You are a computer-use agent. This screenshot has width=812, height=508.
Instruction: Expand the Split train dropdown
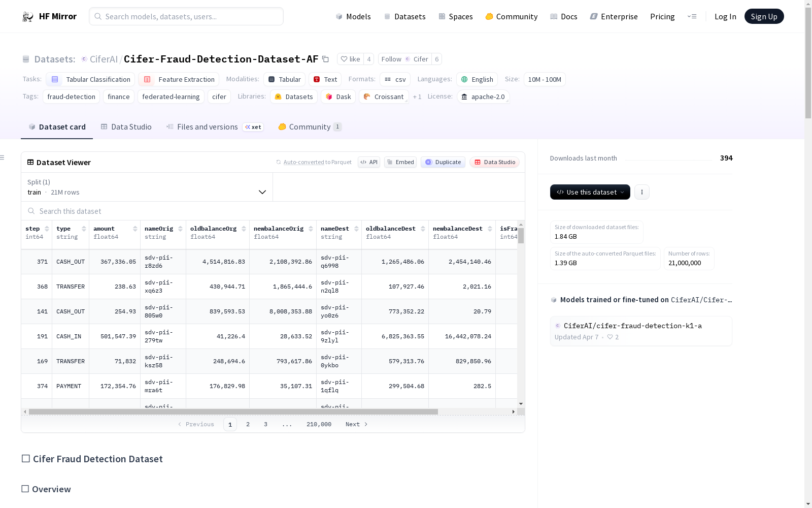click(x=147, y=187)
